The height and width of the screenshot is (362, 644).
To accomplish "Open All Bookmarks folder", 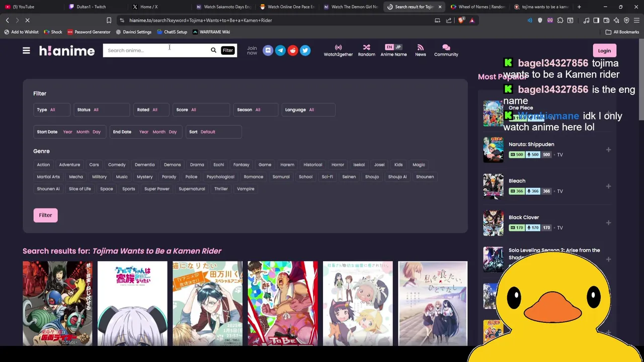I will 622,32.
